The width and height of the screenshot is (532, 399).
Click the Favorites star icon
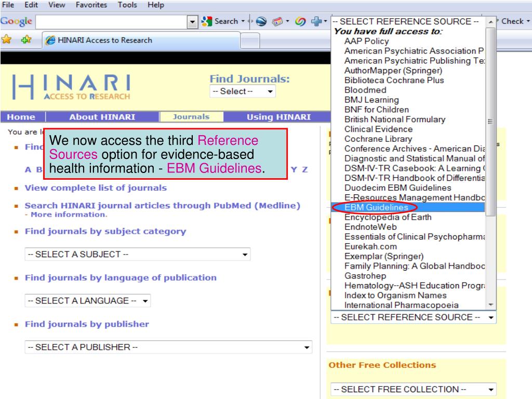6,39
